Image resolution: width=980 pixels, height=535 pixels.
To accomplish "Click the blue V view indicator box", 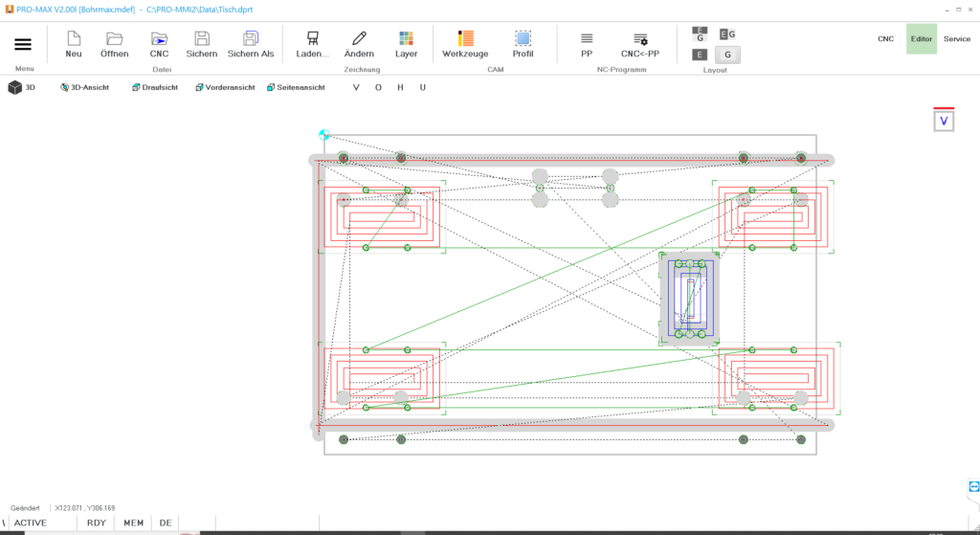I will point(944,121).
